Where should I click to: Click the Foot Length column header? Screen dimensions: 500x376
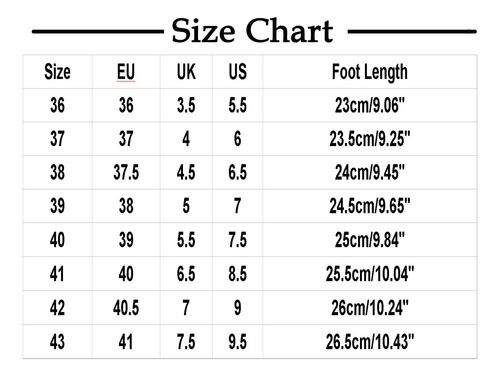coord(370,73)
